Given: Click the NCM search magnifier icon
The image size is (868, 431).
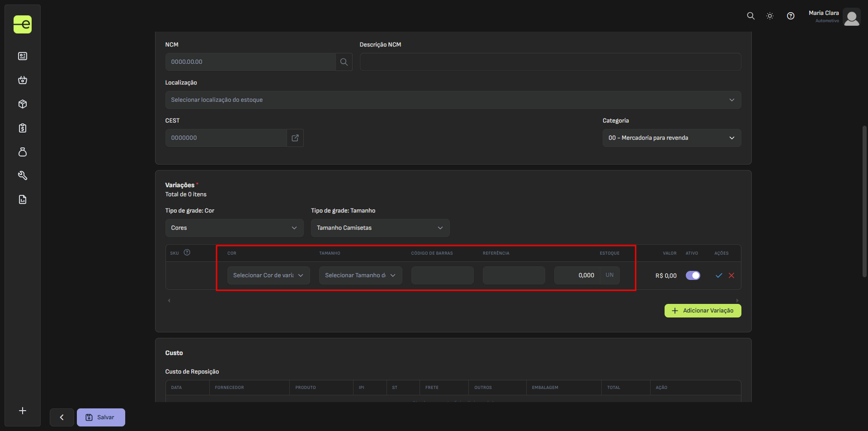Looking at the screenshot, I should pyautogui.click(x=344, y=62).
